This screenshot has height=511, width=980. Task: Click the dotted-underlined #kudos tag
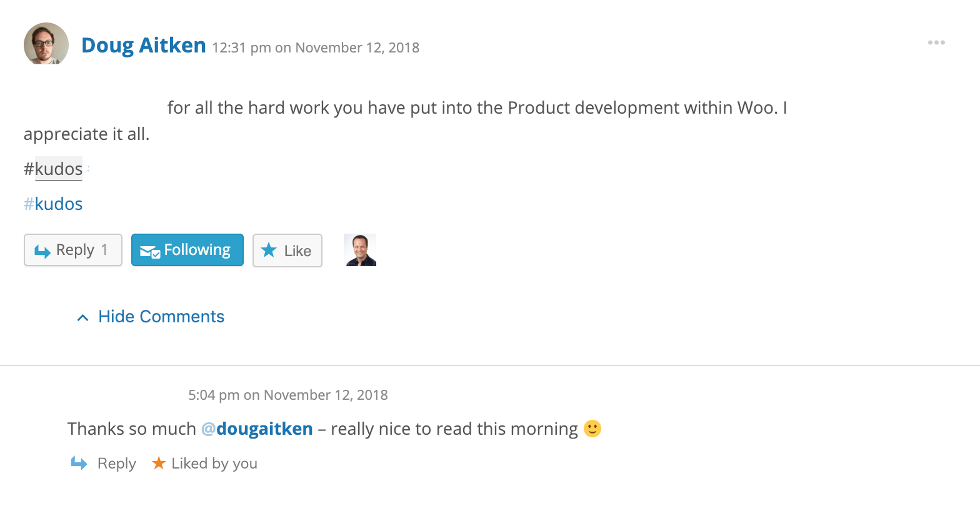(59, 169)
